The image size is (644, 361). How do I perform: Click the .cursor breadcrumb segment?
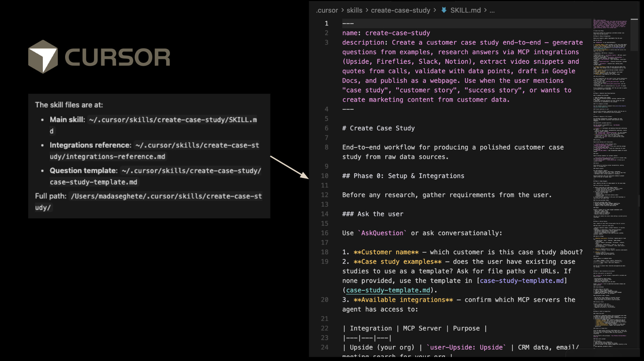tap(327, 10)
